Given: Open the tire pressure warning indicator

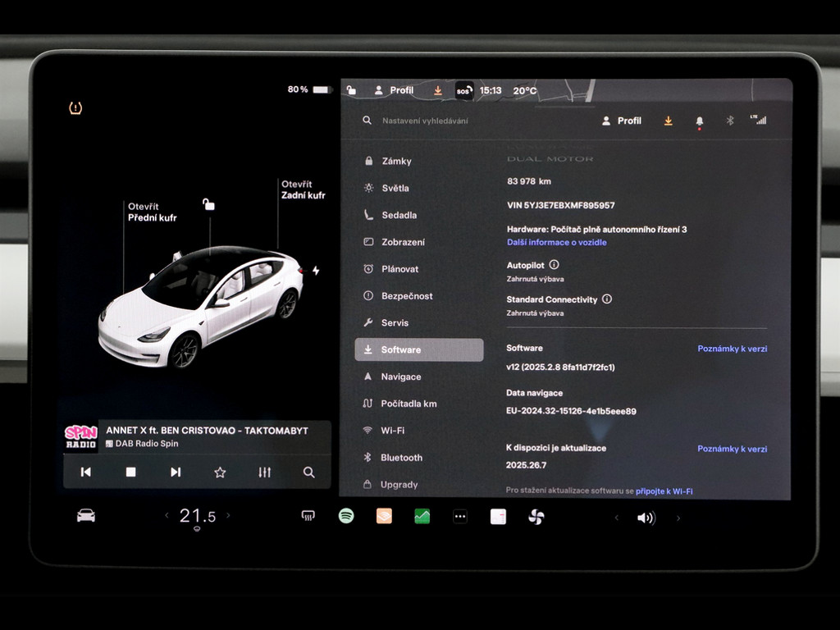Looking at the screenshot, I should [x=75, y=107].
